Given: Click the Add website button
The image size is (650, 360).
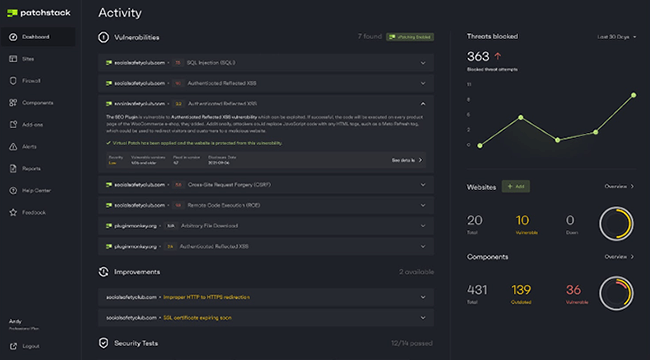Looking at the screenshot, I should pos(516,187).
